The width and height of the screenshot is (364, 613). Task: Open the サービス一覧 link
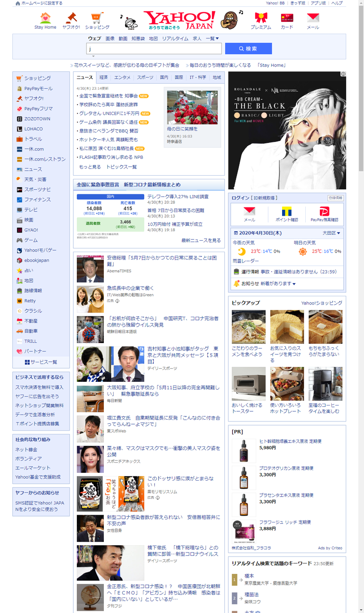[41, 362]
